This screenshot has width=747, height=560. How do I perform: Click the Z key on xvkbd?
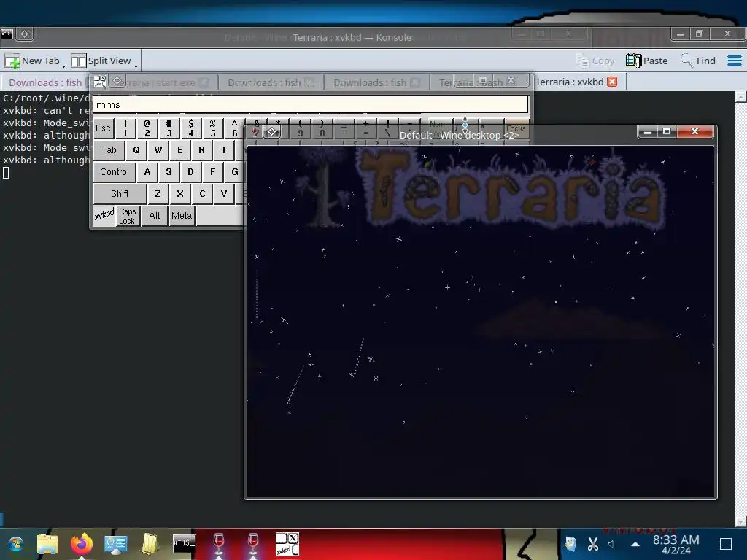(158, 194)
